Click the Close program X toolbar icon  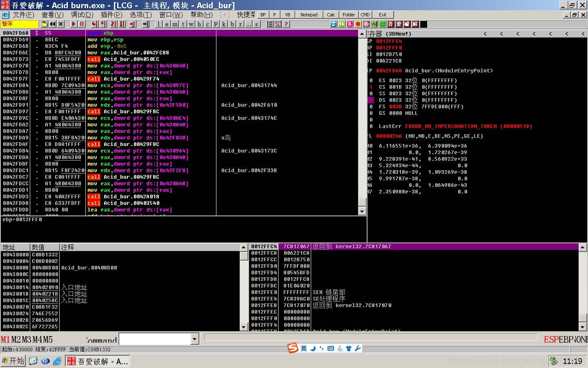(x=60, y=24)
